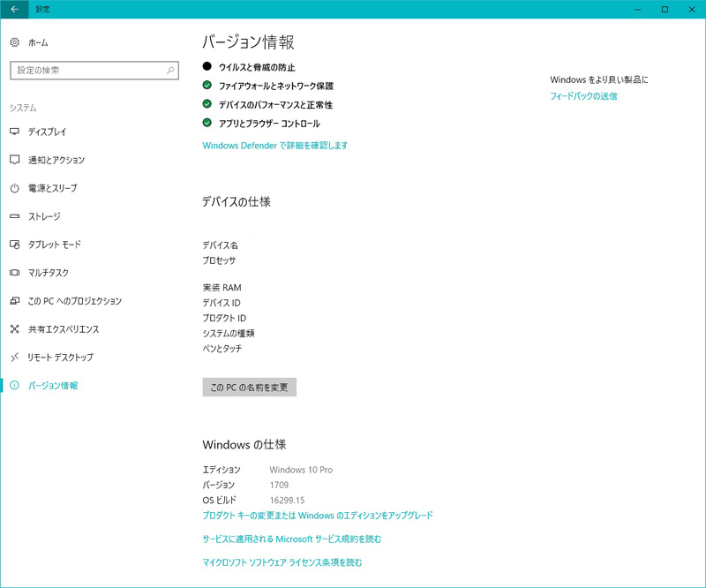The image size is (706, 588).
Task: Maximize the Settings window
Action: click(665, 9)
